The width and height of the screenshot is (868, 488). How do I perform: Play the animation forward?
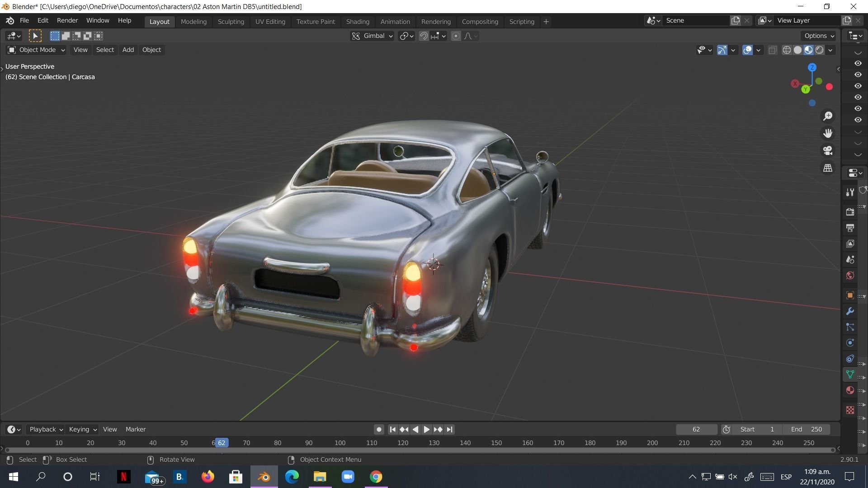[x=426, y=429]
